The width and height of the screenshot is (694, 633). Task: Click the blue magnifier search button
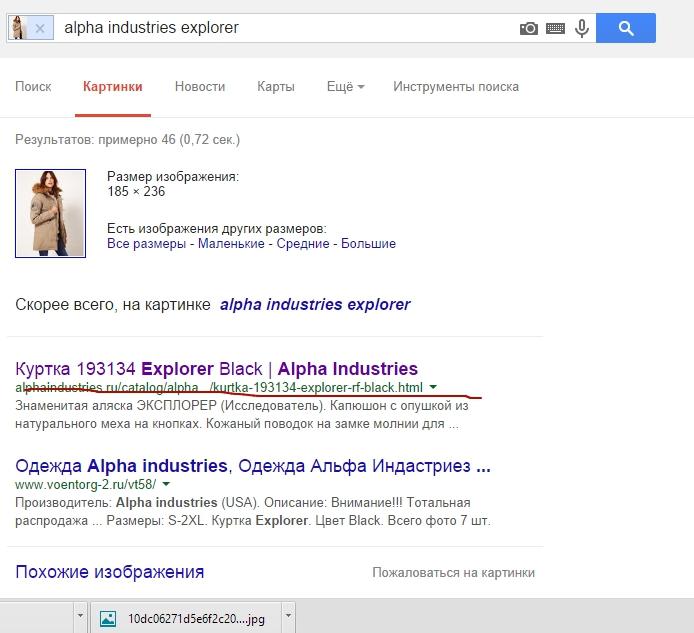pyautogui.click(x=626, y=28)
